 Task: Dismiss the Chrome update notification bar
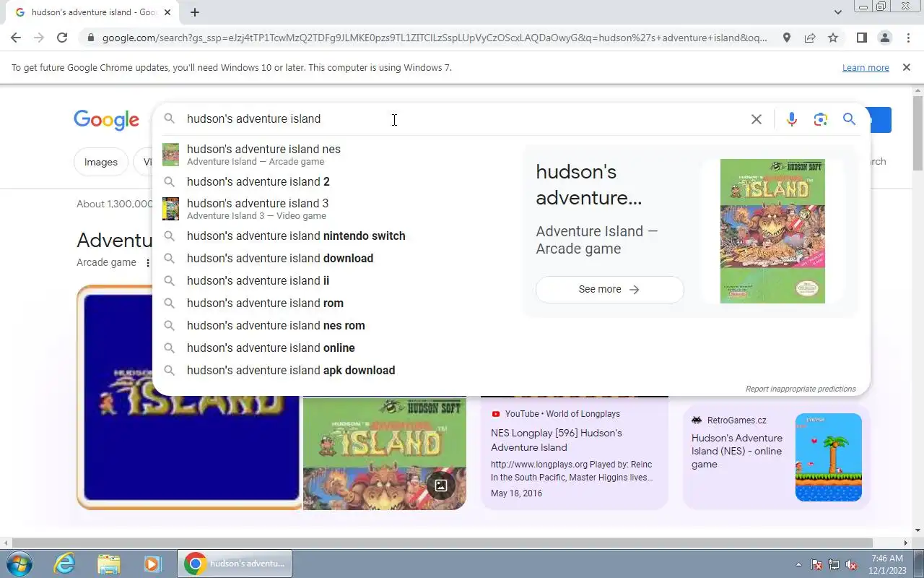(x=906, y=67)
